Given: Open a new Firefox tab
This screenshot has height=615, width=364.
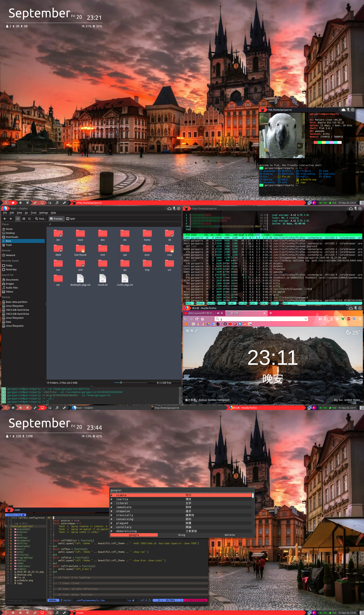Looking at the screenshot, I should (x=271, y=313).
